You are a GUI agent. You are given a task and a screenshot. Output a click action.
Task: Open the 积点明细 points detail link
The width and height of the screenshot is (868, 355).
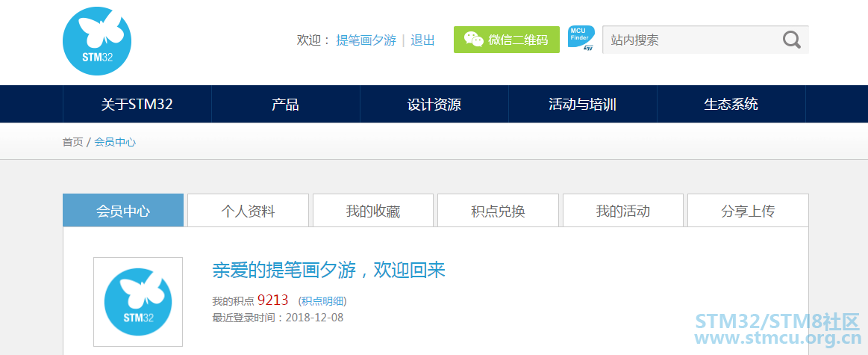tap(322, 301)
